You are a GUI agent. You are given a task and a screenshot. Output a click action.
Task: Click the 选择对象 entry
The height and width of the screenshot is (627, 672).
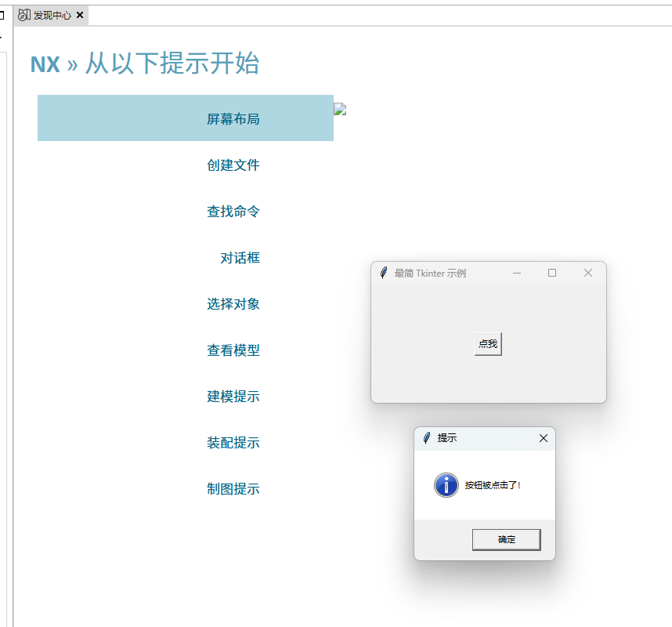(233, 303)
